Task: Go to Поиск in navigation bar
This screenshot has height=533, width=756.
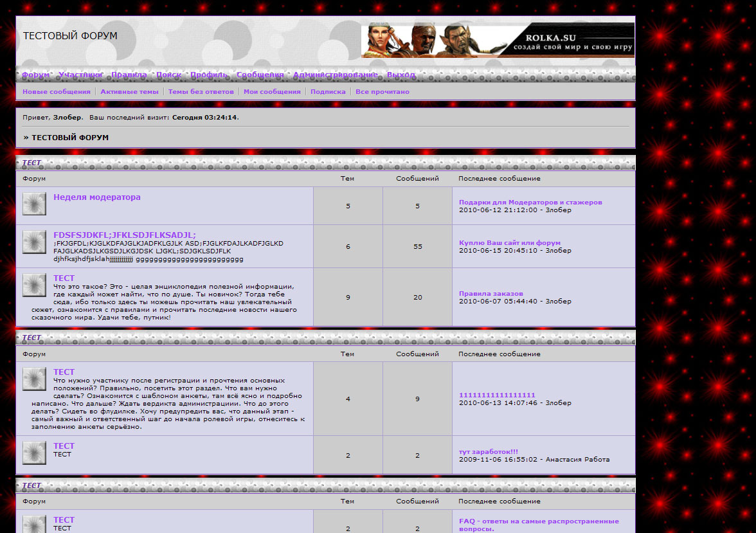Action: point(168,75)
